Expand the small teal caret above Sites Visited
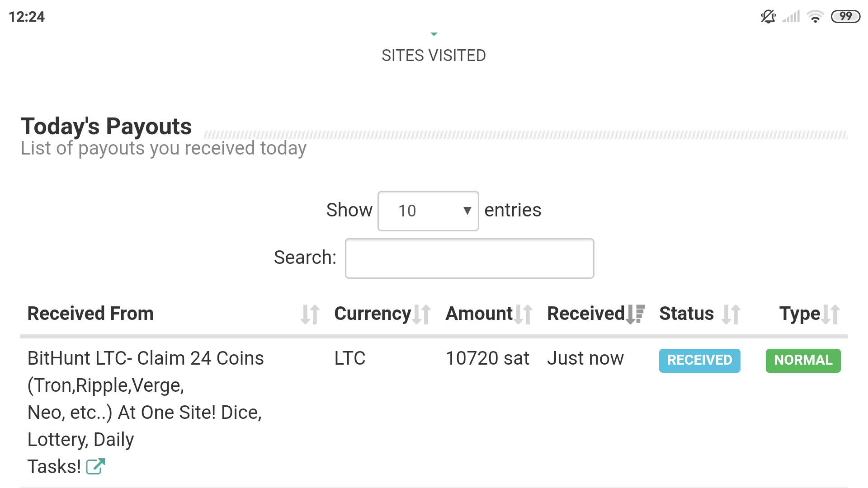This screenshot has height=488, width=868. click(x=434, y=34)
